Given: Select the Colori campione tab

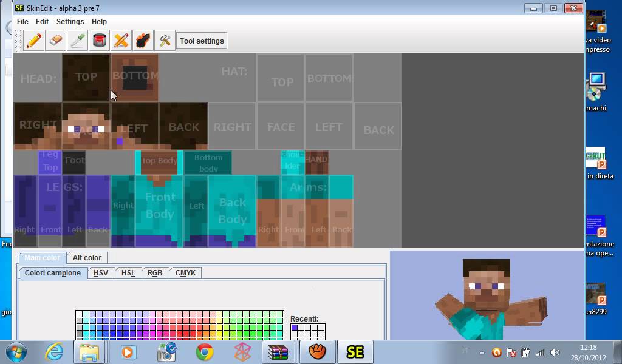Looking at the screenshot, I should point(53,273).
